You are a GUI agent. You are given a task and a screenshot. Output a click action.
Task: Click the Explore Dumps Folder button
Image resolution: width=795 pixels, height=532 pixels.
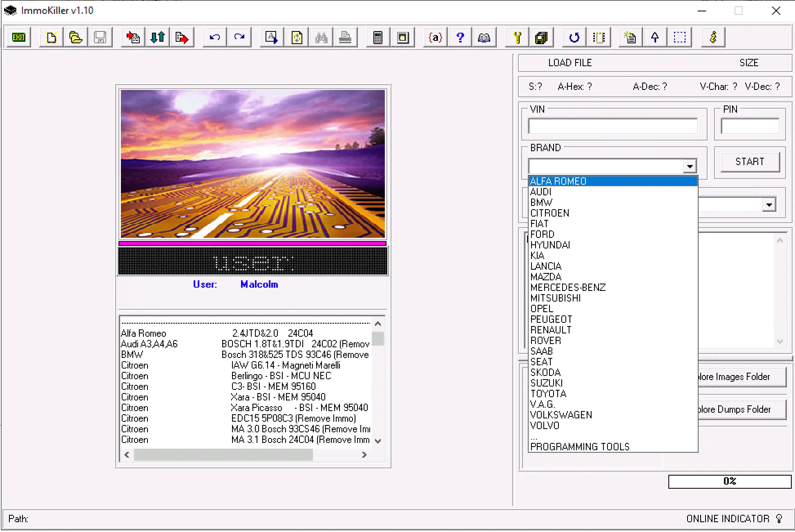(x=741, y=409)
